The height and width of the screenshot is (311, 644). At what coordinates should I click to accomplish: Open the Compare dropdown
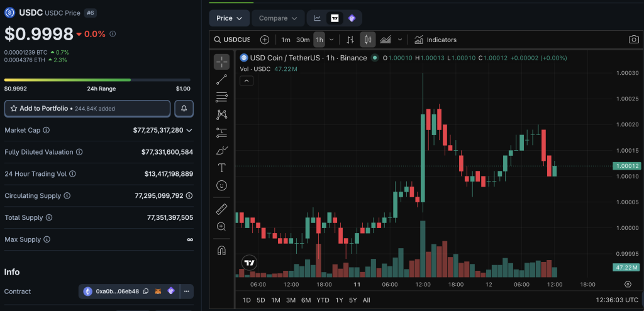click(x=278, y=18)
